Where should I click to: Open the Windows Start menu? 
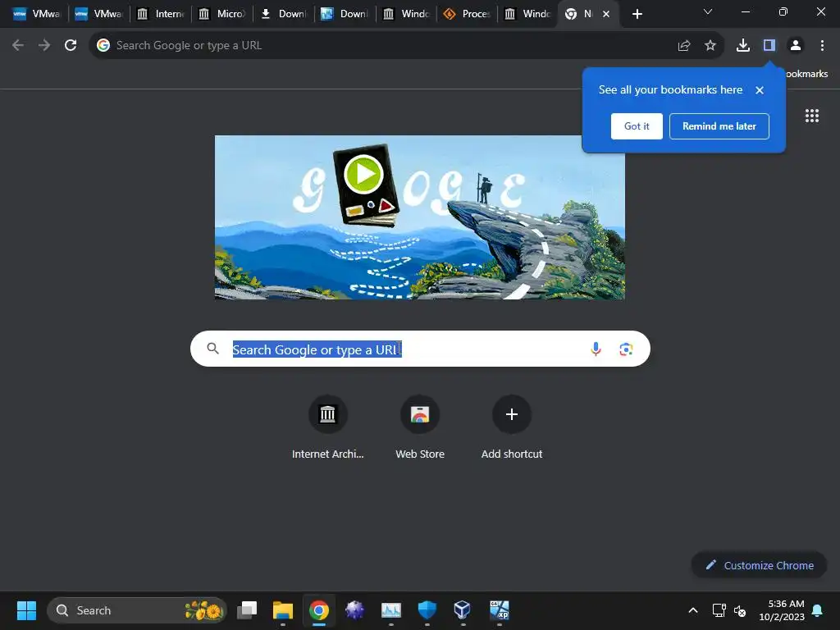tap(26, 610)
